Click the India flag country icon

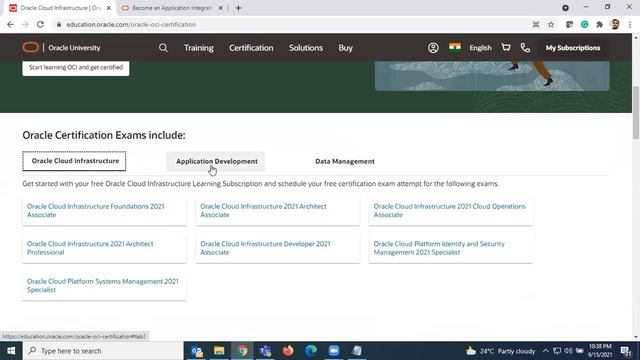tap(455, 47)
